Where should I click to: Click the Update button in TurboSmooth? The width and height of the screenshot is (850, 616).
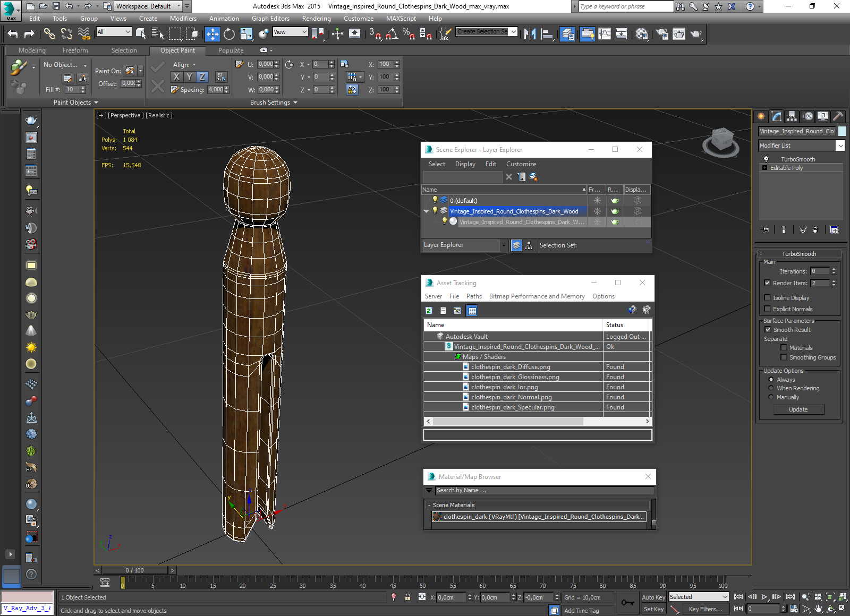(798, 409)
